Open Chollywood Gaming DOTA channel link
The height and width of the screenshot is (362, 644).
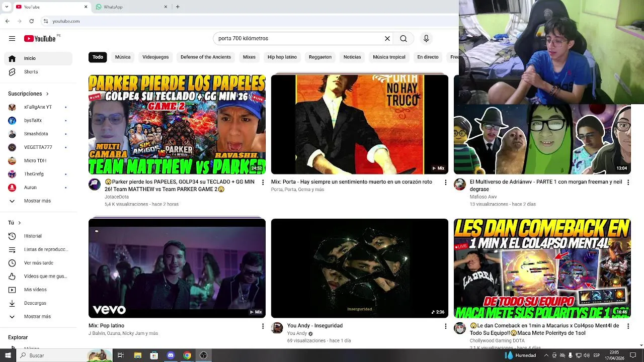[497, 341]
